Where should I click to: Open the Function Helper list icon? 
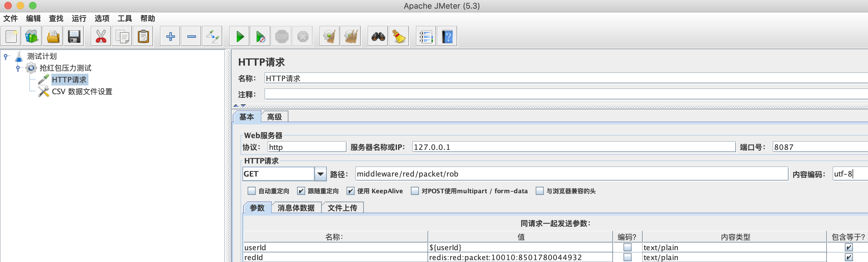[426, 37]
